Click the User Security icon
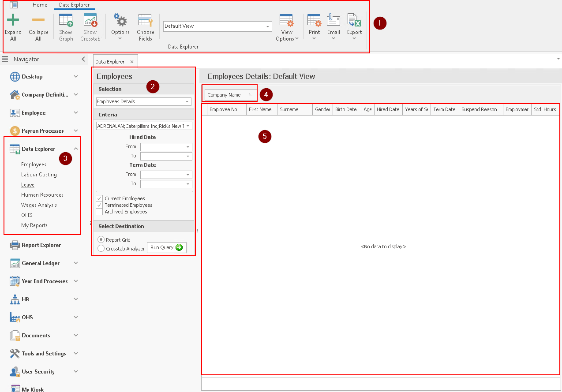 tap(15, 372)
